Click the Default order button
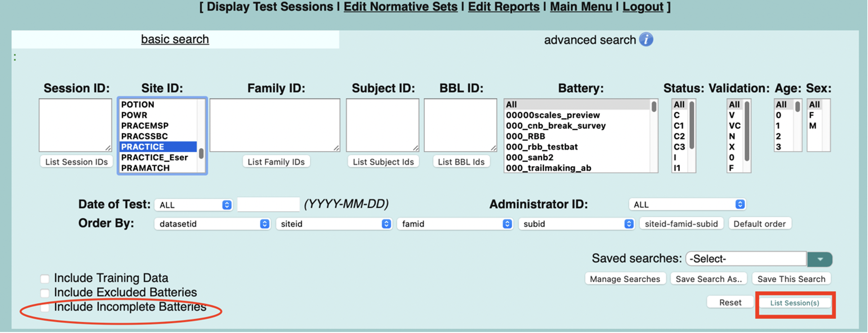868x333 pixels. point(760,224)
